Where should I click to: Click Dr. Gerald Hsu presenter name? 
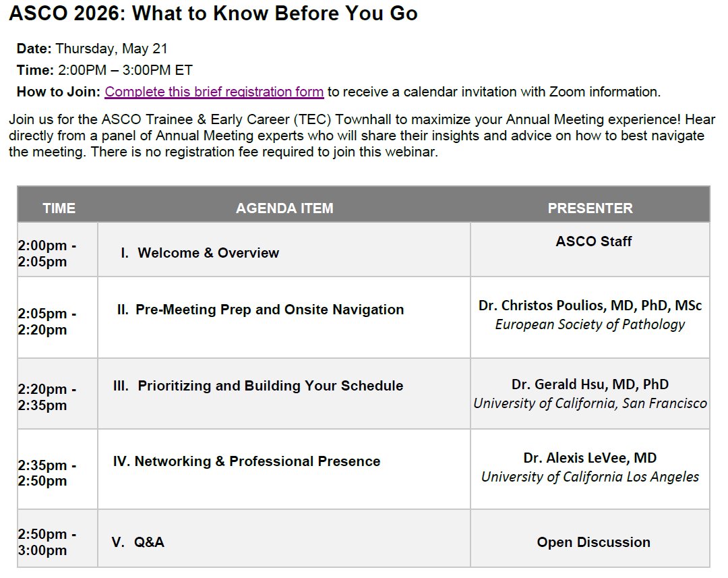(x=590, y=384)
